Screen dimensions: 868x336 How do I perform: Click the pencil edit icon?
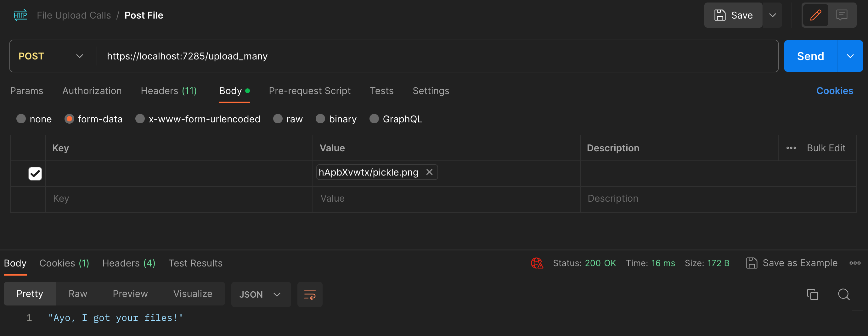(815, 15)
